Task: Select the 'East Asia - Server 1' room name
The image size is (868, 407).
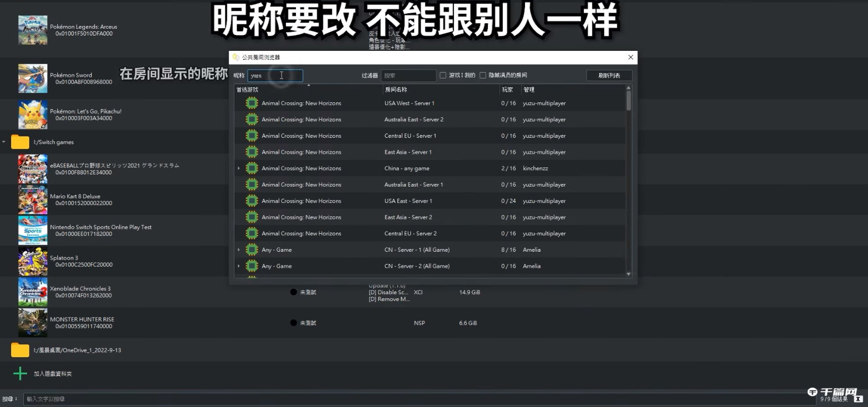Action: click(x=408, y=152)
